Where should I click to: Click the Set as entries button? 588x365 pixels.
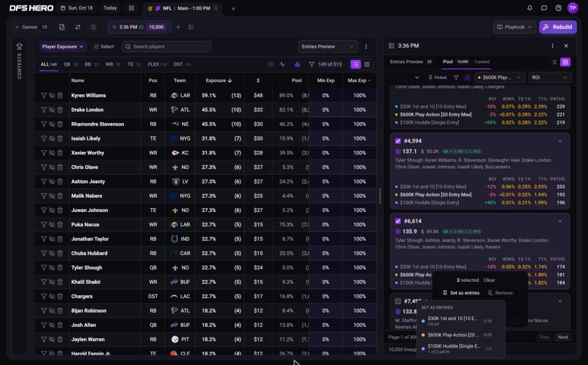(461, 293)
